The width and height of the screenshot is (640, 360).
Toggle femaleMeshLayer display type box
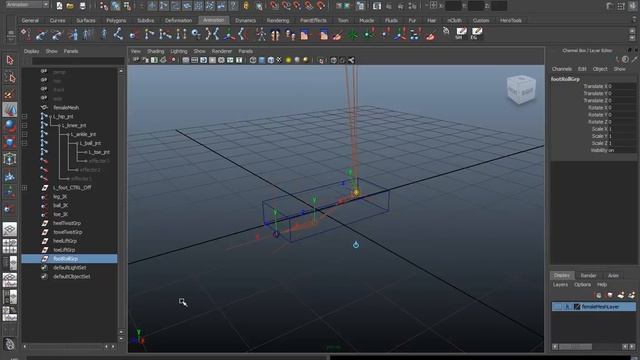[567, 307]
